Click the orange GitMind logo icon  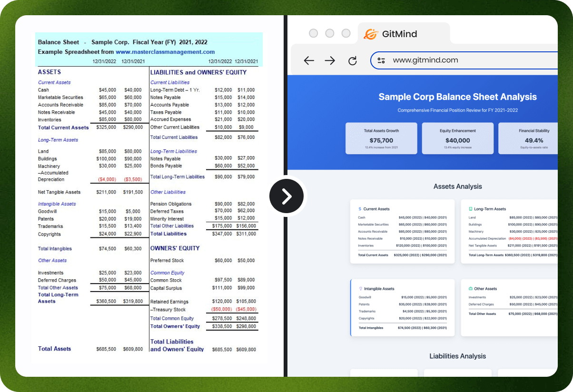pos(370,34)
